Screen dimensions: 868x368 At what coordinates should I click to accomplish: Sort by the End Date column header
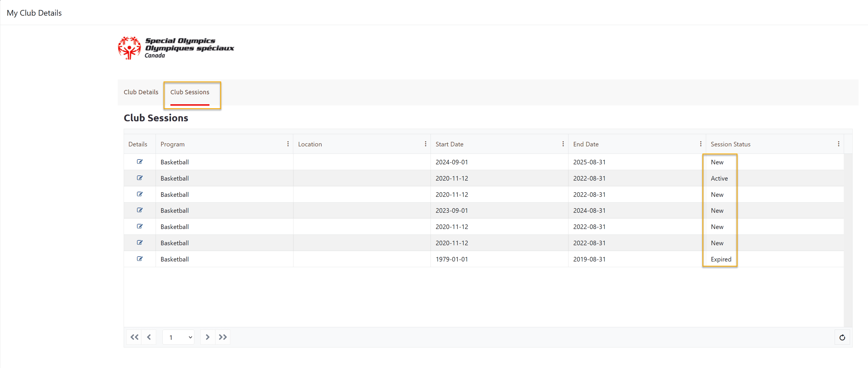[586, 144]
